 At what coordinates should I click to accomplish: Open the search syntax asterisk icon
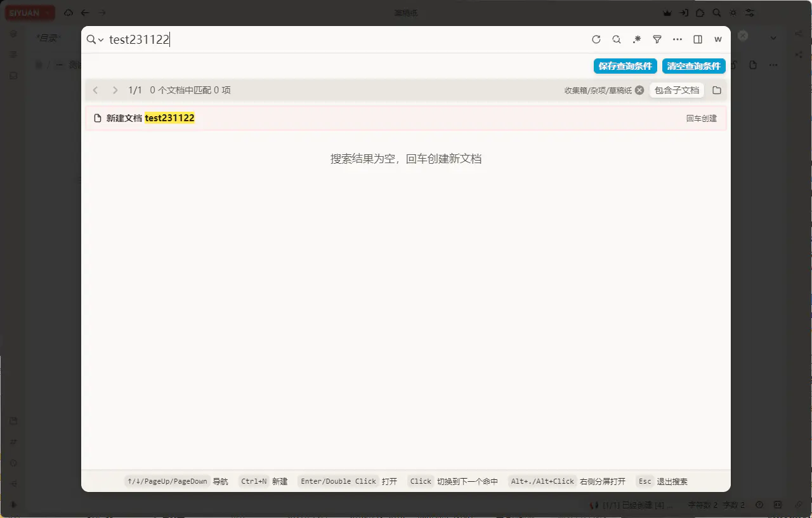(x=636, y=39)
